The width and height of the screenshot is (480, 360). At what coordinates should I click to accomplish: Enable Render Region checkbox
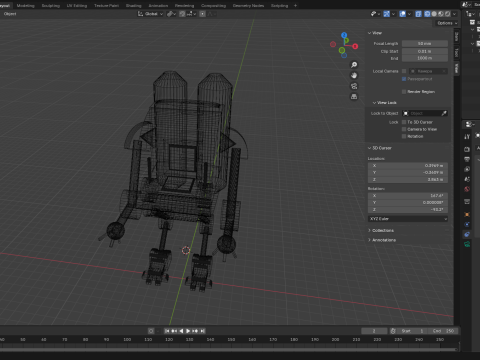pos(404,92)
